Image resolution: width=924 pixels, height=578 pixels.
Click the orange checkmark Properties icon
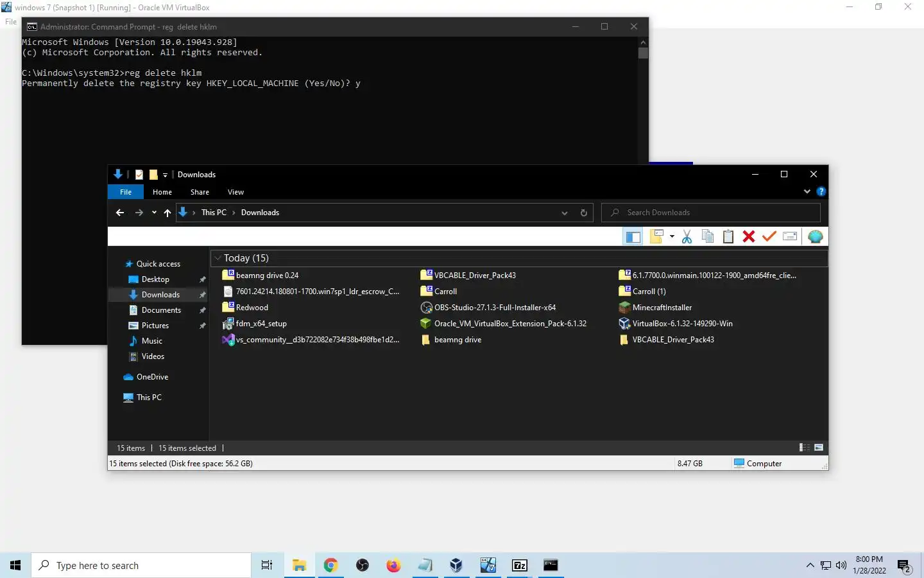coord(769,237)
